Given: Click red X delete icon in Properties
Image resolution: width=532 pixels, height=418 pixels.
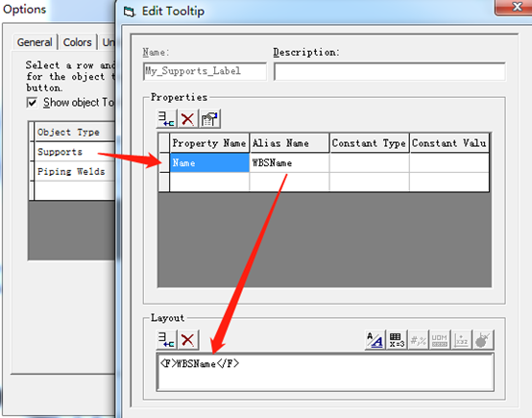Looking at the screenshot, I should point(187,119).
